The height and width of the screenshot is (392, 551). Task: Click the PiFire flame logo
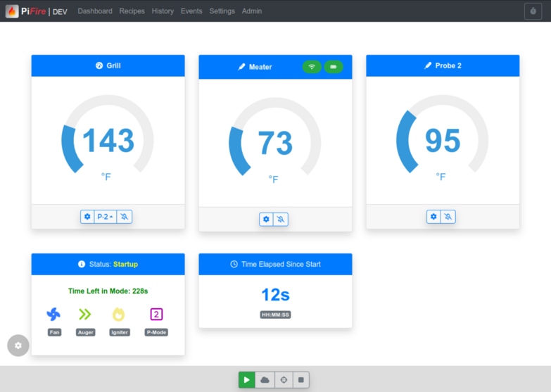coord(12,11)
